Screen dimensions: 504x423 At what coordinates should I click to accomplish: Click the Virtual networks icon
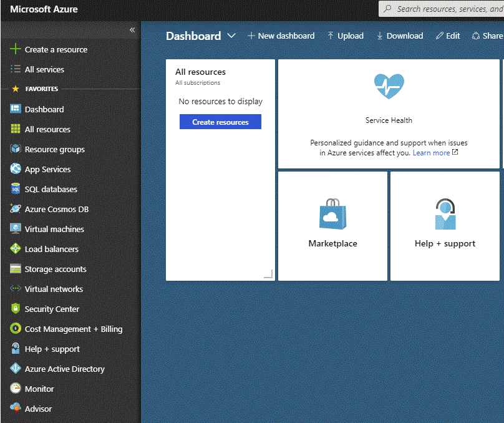[x=16, y=288]
